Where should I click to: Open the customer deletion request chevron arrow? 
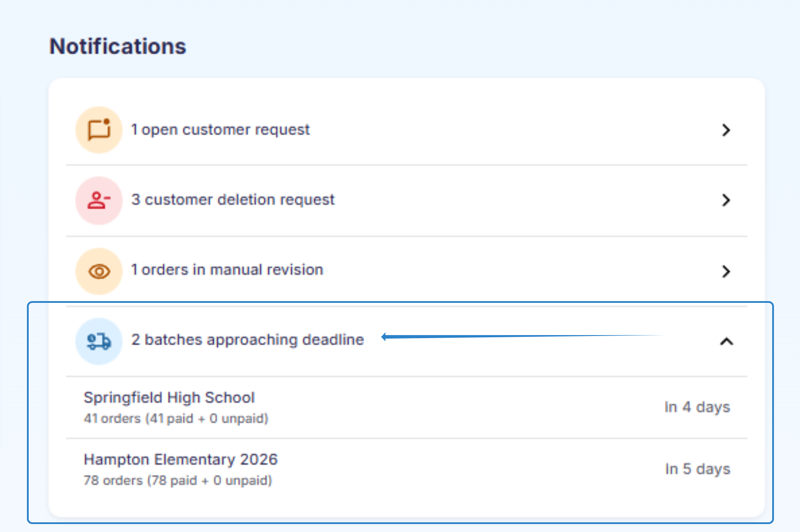[726, 200]
